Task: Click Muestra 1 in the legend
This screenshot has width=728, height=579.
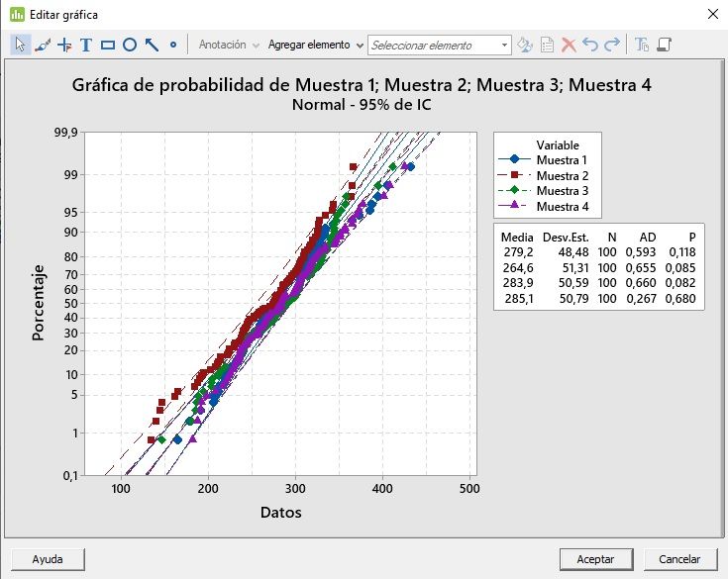Action: 562,160
